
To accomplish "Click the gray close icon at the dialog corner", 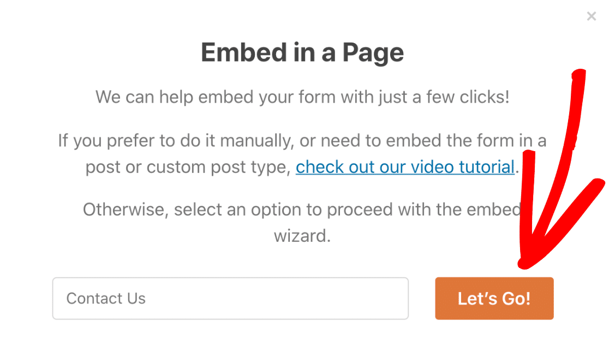I will click(x=591, y=16).
